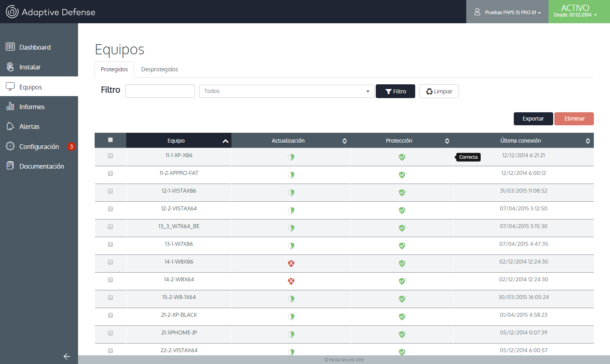Click the Filtro text input field
The height and width of the screenshot is (364, 610).
click(160, 91)
